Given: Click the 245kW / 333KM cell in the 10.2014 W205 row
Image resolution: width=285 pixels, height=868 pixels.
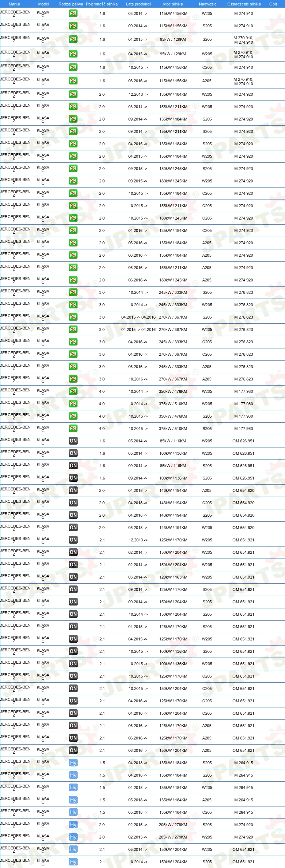Looking at the screenshot, I should pyautogui.click(x=173, y=305).
